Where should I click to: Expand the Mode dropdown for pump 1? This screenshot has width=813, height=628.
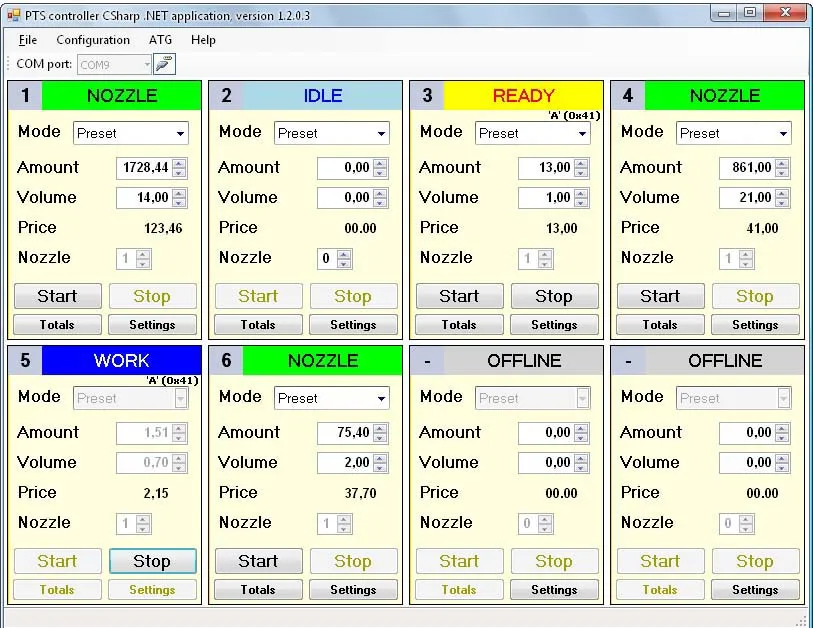(x=180, y=133)
